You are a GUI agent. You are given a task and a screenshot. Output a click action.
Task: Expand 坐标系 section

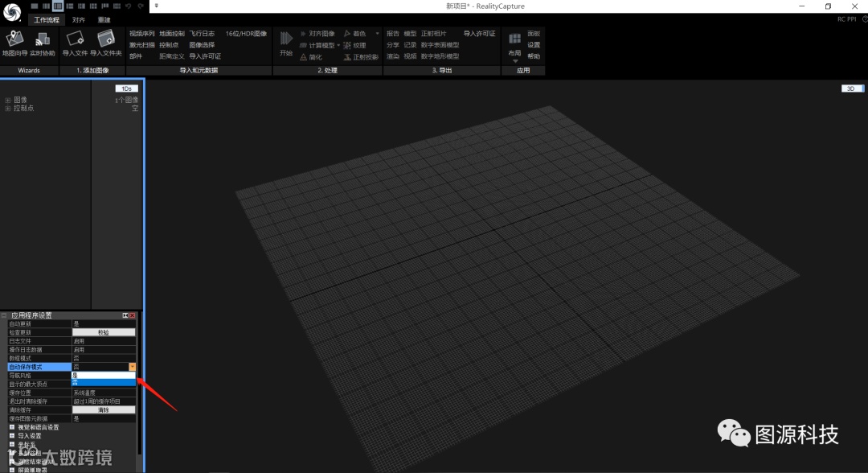[x=12, y=445]
